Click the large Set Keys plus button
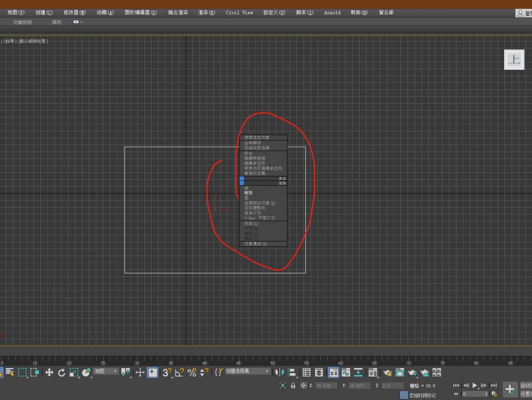The height and width of the screenshot is (400, 532). (x=510, y=389)
